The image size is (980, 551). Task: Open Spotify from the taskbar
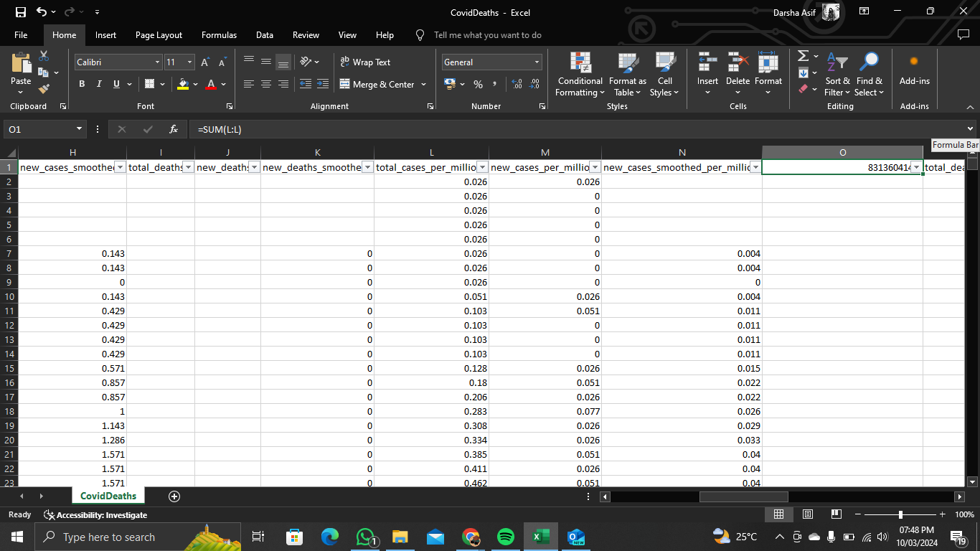point(505,537)
